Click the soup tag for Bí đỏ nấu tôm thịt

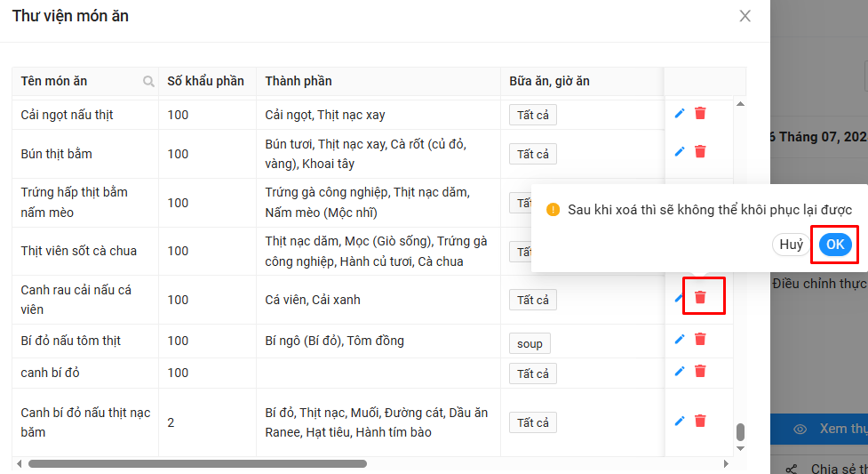coord(530,343)
